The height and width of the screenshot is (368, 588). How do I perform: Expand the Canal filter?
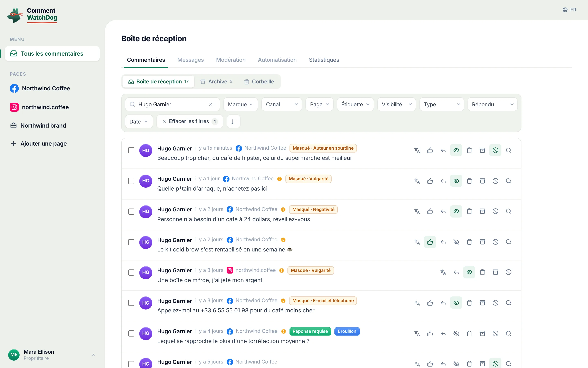click(282, 104)
